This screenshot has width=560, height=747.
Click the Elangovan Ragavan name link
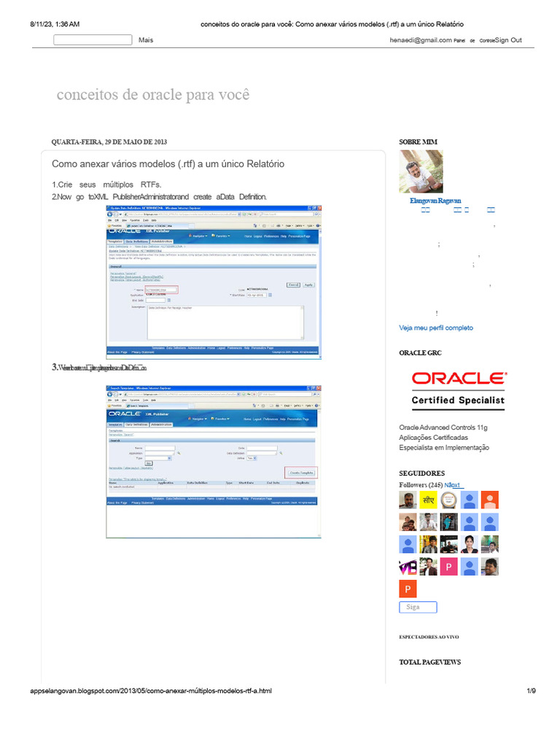pos(435,201)
